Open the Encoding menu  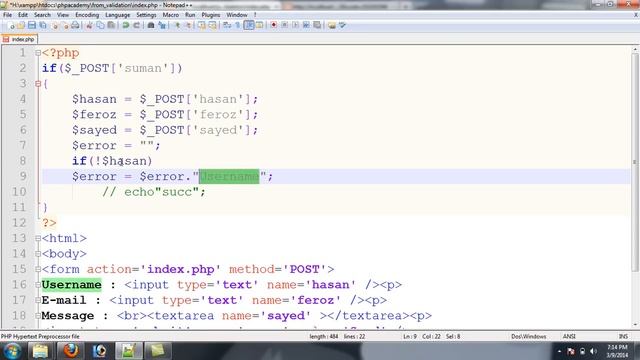click(x=87, y=15)
